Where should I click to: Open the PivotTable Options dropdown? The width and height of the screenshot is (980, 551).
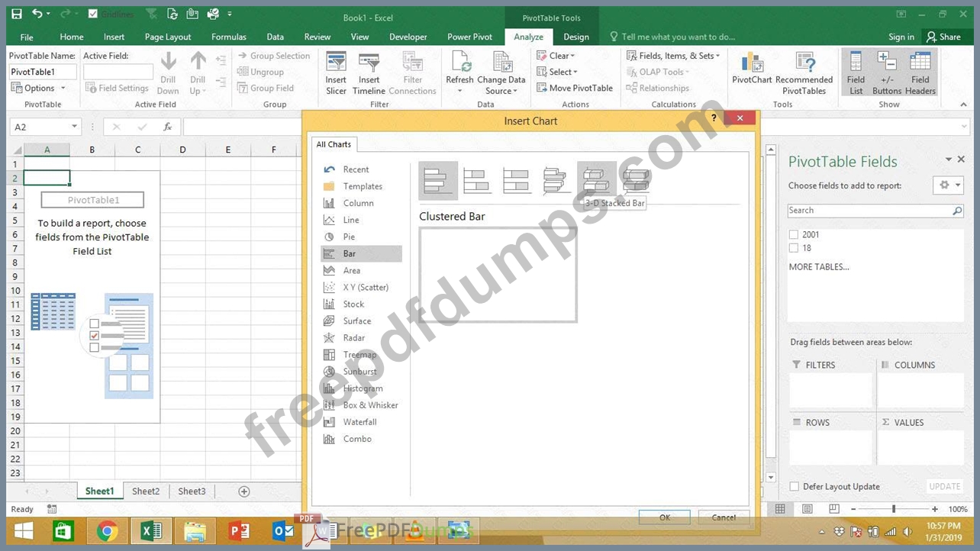39,89
